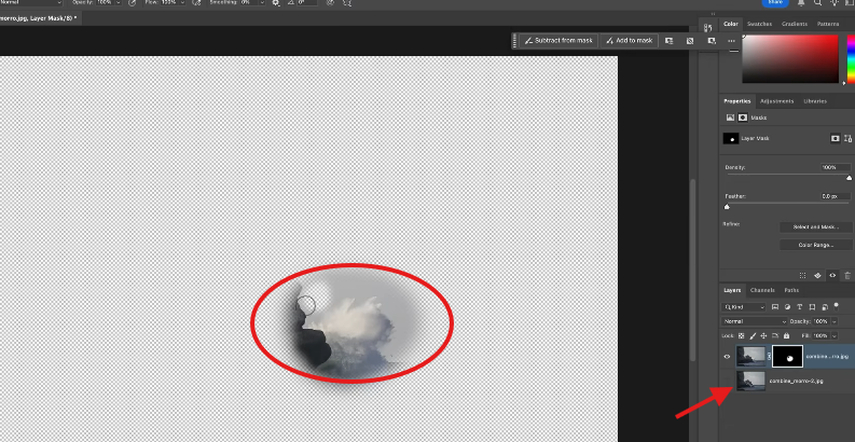Toggle lock image pixels brush icon

753,336
